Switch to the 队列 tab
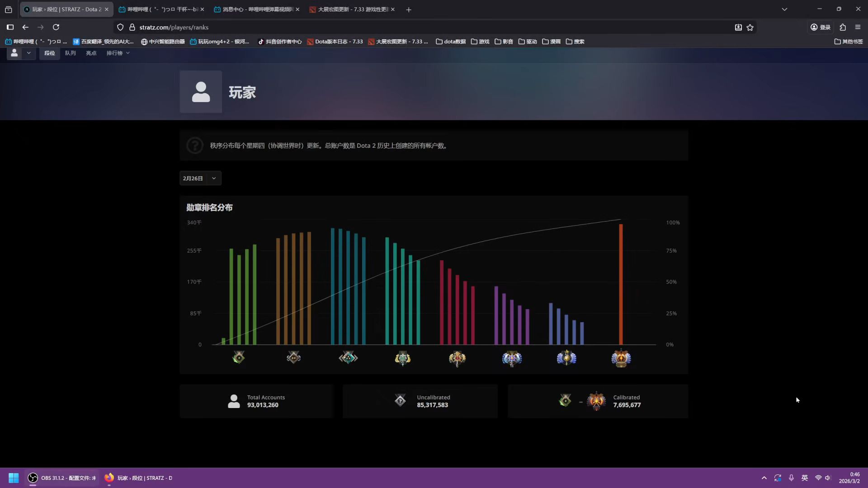The height and width of the screenshot is (488, 868). [70, 53]
